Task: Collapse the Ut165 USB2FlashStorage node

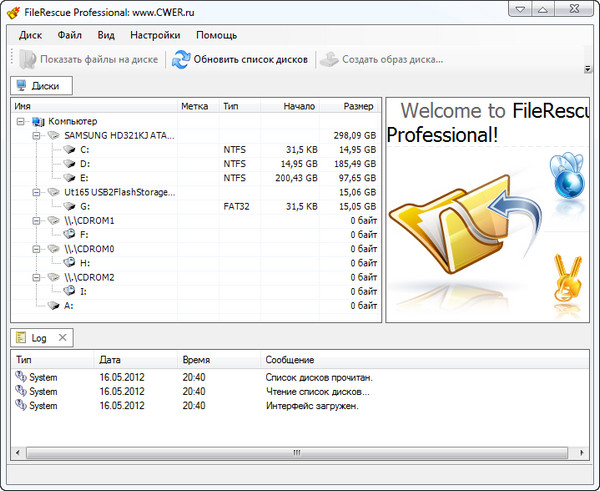Action: click(x=37, y=192)
